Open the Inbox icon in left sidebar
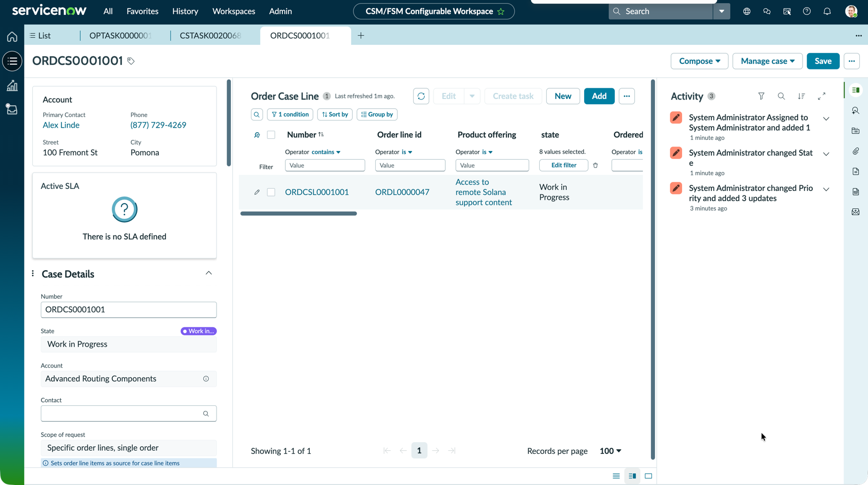This screenshot has width=868, height=485. [12, 109]
